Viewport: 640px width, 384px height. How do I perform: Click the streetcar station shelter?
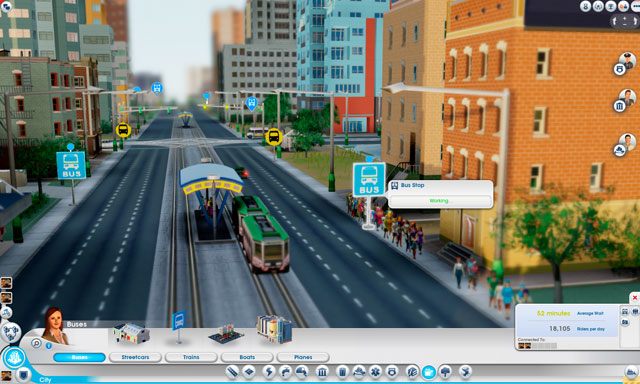click(x=211, y=201)
